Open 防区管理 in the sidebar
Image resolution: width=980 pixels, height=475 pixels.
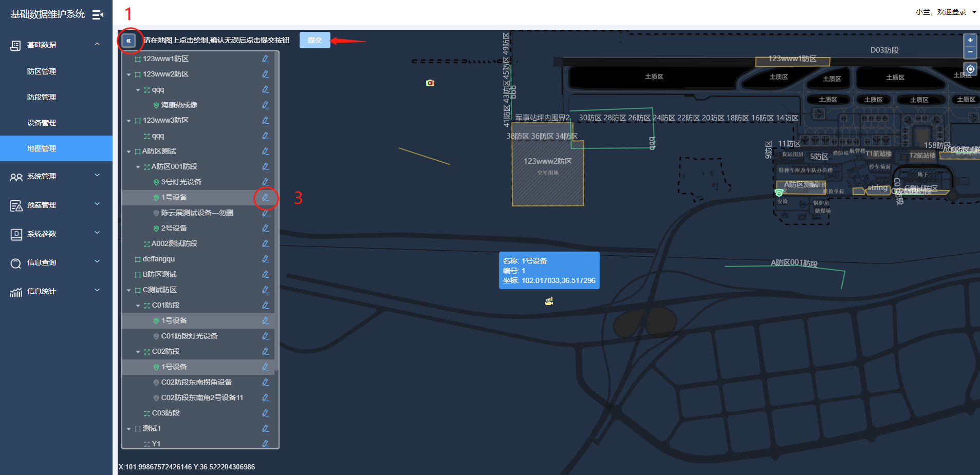click(42, 71)
